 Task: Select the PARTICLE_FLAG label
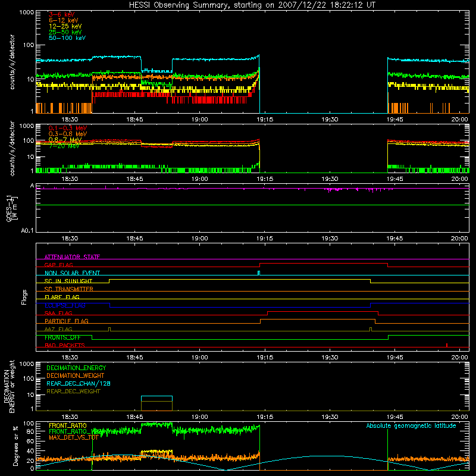tap(67, 321)
